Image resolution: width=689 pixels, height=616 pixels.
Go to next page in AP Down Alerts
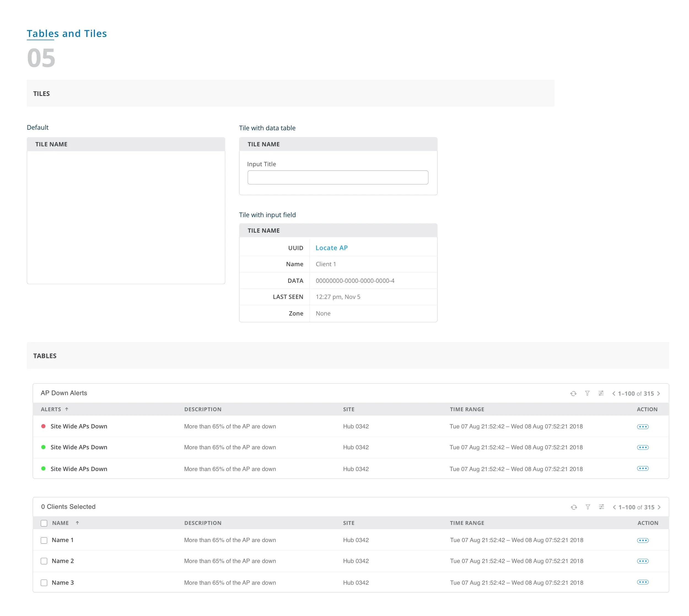658,394
